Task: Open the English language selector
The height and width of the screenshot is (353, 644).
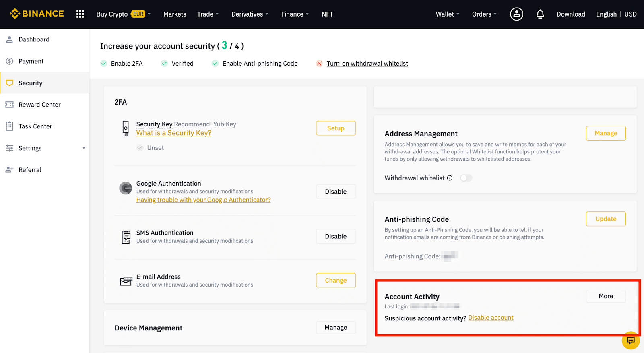Action: point(606,14)
